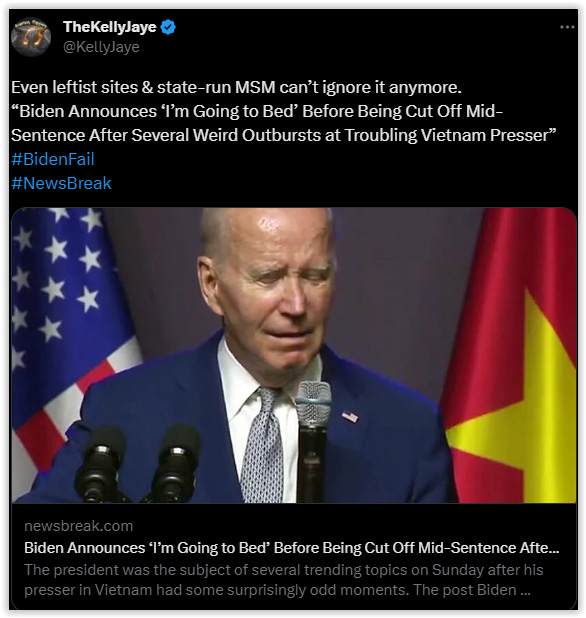Open the #NewsBreak hashtag
Screen dimensions: 586x618
(x=61, y=183)
